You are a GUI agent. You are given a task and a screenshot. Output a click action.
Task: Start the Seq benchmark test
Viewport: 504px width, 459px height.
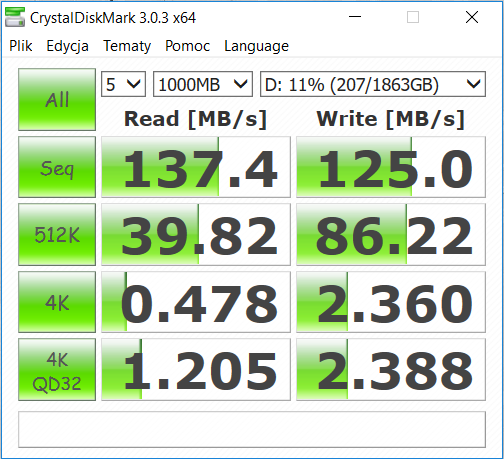(57, 167)
